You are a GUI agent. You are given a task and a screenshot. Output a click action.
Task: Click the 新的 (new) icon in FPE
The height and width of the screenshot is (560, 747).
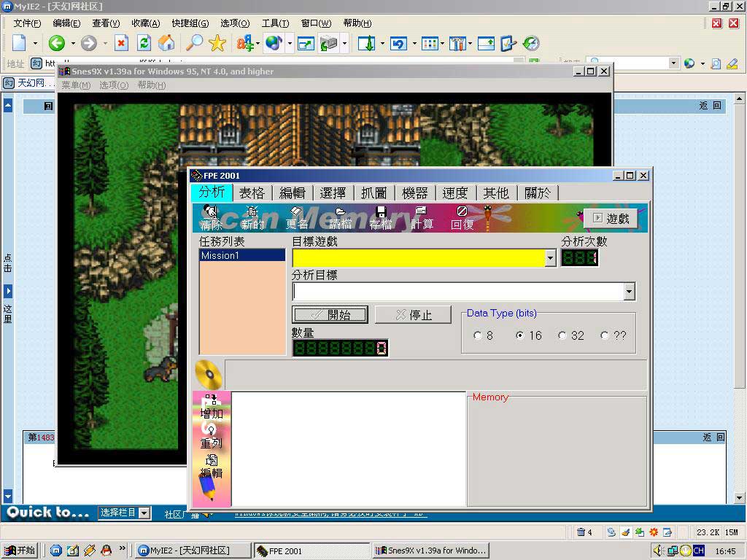pos(252,217)
